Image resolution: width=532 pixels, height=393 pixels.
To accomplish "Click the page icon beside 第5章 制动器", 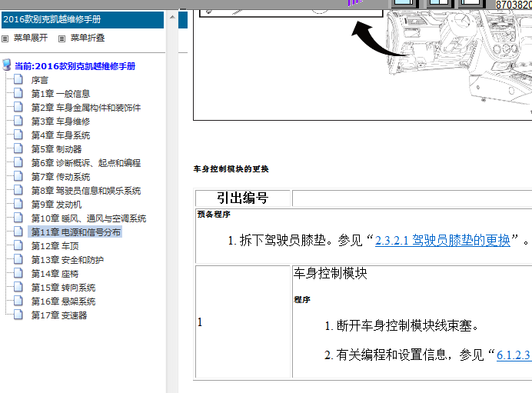I will pyautogui.click(x=18, y=148).
